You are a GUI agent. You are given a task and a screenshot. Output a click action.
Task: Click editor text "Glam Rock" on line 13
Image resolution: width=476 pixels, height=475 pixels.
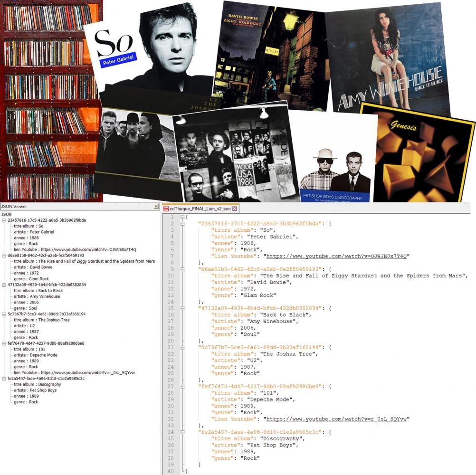pos(258,295)
